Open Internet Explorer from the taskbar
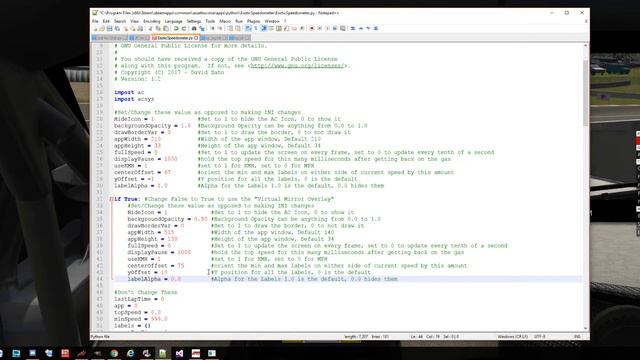This screenshot has height=360, width=640. coord(130,353)
